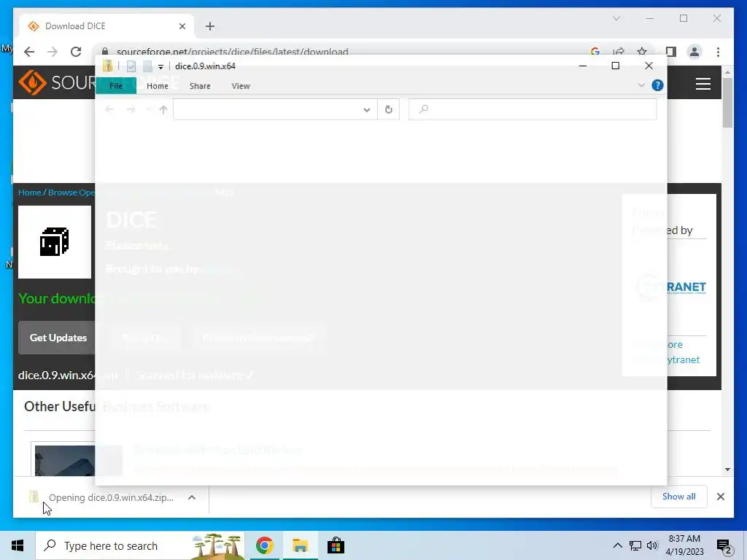
Task: Click the DICE project icon thumbnail
Action: (x=54, y=242)
